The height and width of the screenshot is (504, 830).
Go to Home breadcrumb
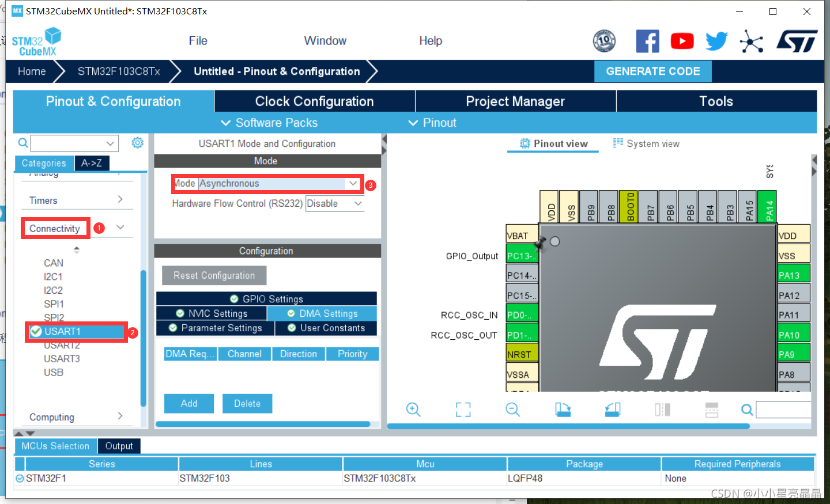[32, 71]
